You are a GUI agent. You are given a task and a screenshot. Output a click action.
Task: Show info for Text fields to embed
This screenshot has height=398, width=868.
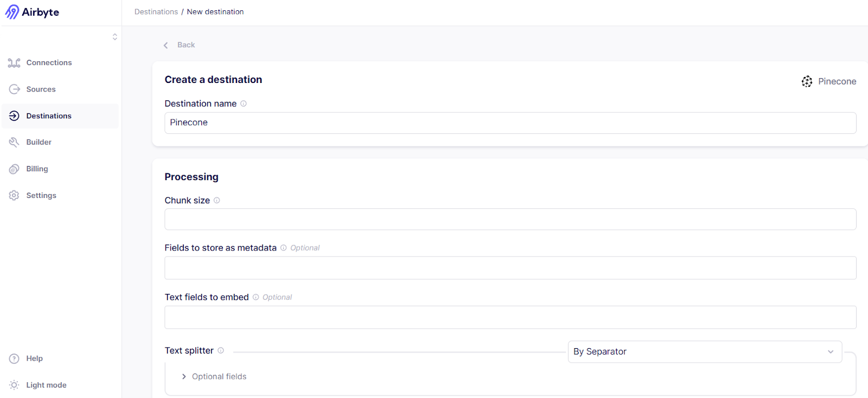pos(256,297)
